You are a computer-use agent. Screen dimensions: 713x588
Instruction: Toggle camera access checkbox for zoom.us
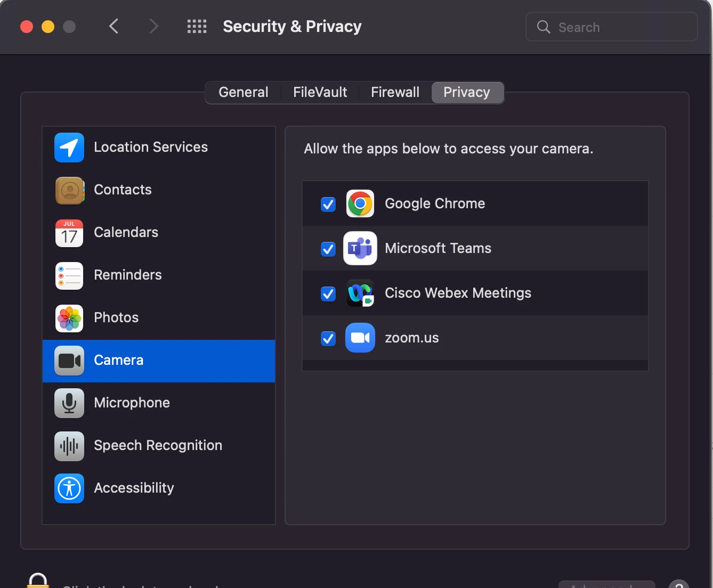[x=328, y=338]
